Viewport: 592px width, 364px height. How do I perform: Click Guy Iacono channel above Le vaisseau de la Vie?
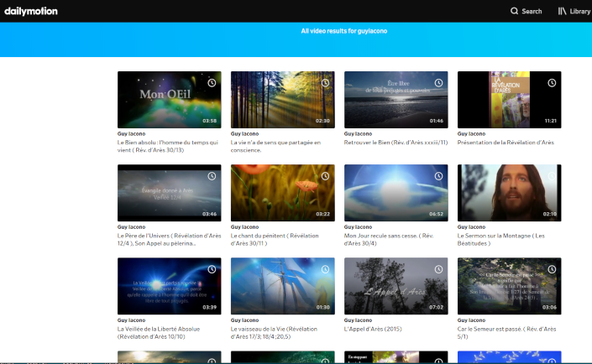244,320
